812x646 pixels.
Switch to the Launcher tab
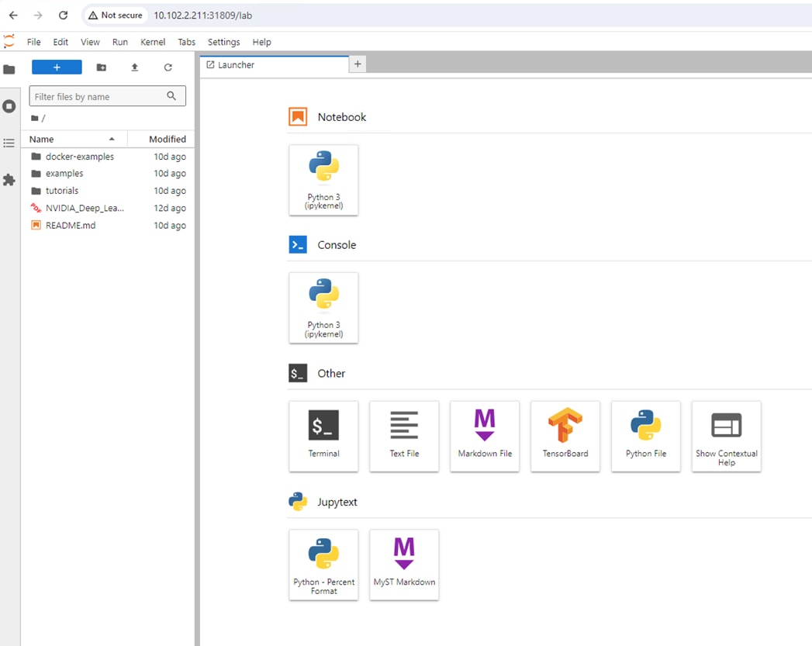tap(275, 64)
